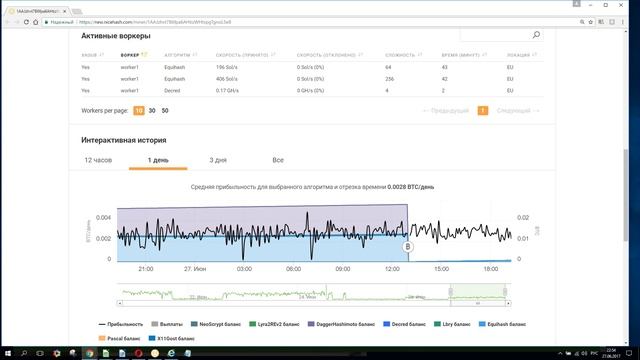Image resolution: width=640 pixels, height=360 pixels.
Task: Click Chrome icon on the taskbar
Action: pos(89,353)
